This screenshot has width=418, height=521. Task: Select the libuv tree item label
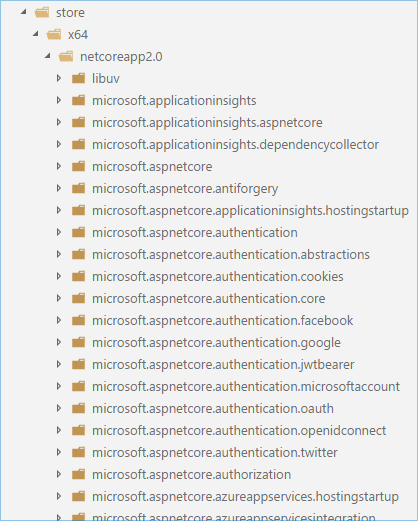click(106, 79)
